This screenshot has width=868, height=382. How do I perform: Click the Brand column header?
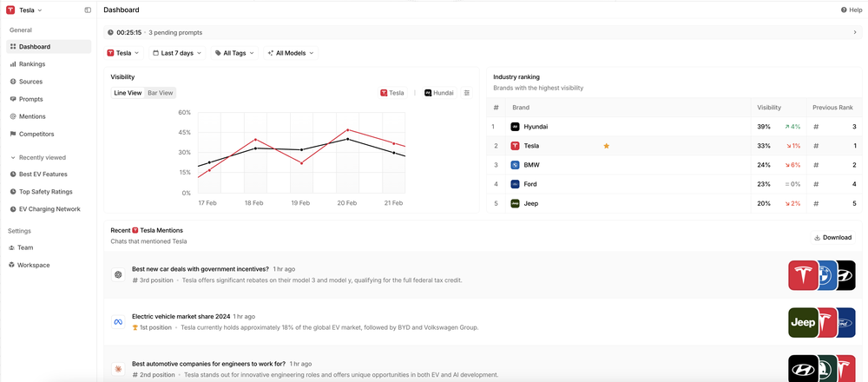click(x=520, y=108)
